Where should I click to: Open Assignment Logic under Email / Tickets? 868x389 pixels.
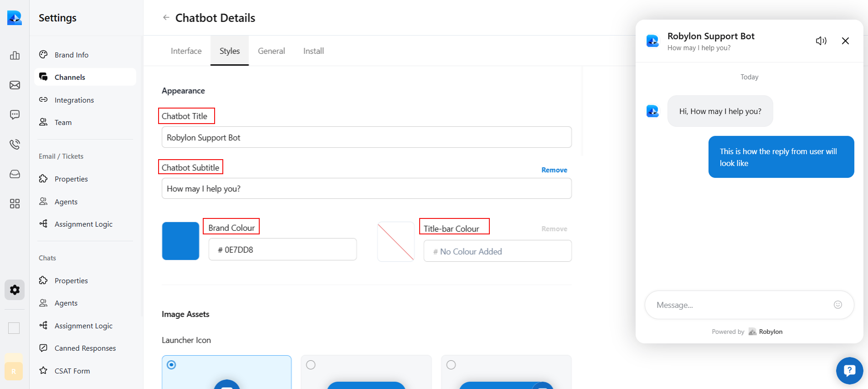(85, 224)
